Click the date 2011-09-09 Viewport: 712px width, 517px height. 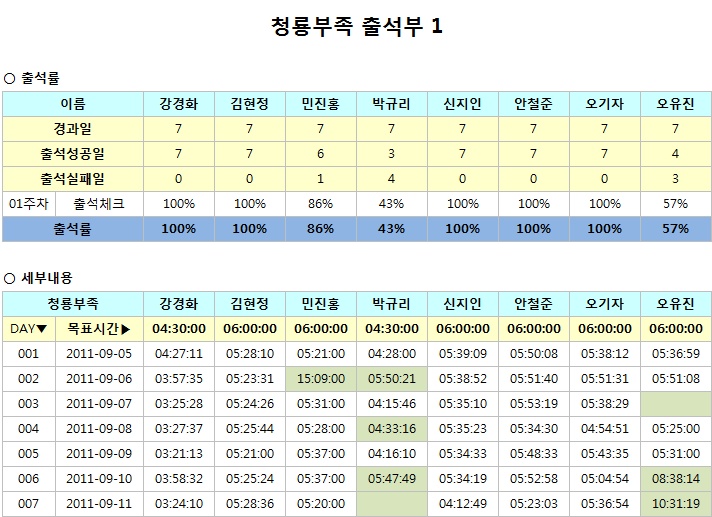click(x=99, y=453)
